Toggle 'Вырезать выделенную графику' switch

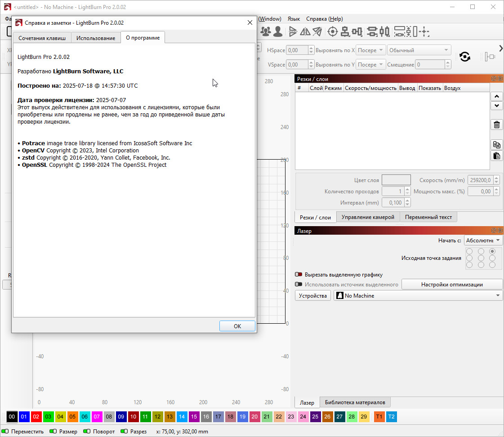(299, 274)
